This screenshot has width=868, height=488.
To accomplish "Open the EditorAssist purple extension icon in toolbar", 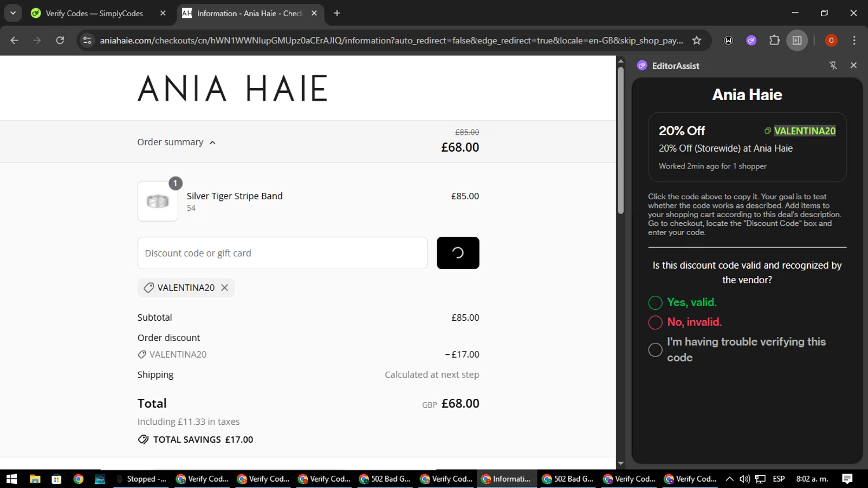I will pyautogui.click(x=751, y=41).
